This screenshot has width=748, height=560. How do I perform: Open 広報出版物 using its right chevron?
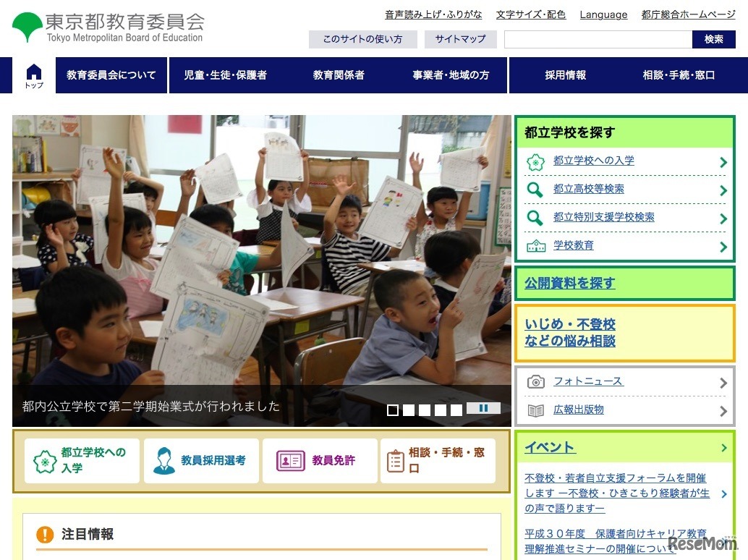point(723,410)
